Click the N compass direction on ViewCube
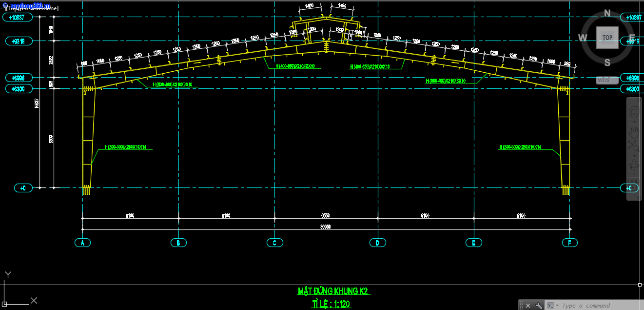 point(607,13)
